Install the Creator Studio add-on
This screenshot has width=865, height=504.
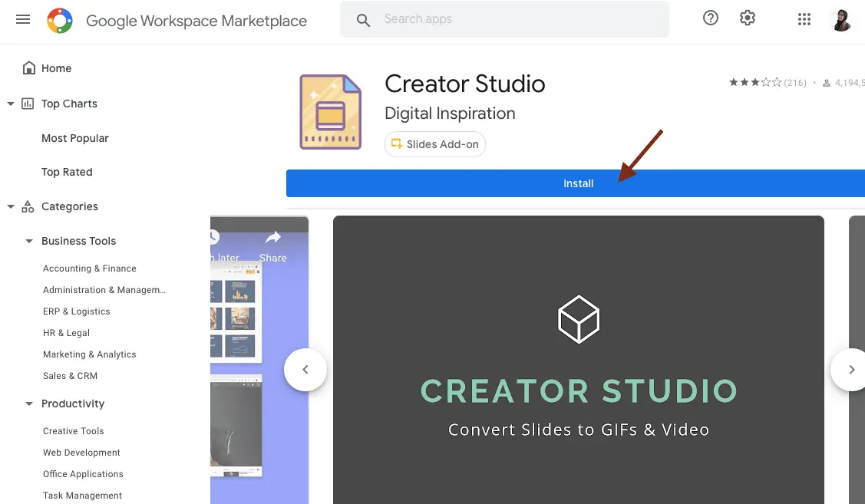[x=576, y=183]
